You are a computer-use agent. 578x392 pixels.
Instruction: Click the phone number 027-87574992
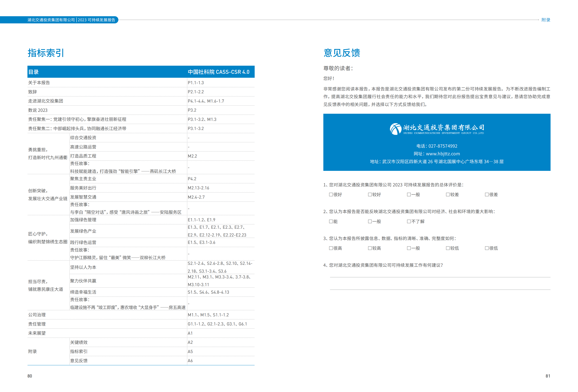point(443,146)
